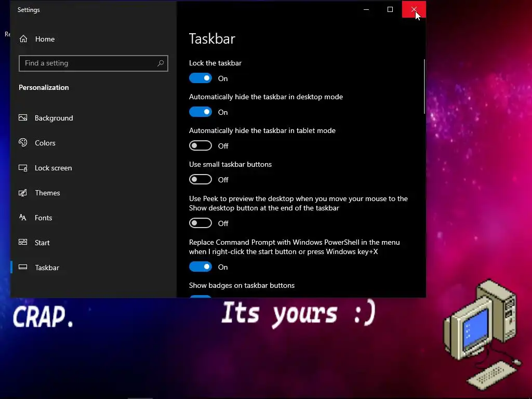532x399 pixels.
Task: Click the Personalization section label
Action: [44, 87]
